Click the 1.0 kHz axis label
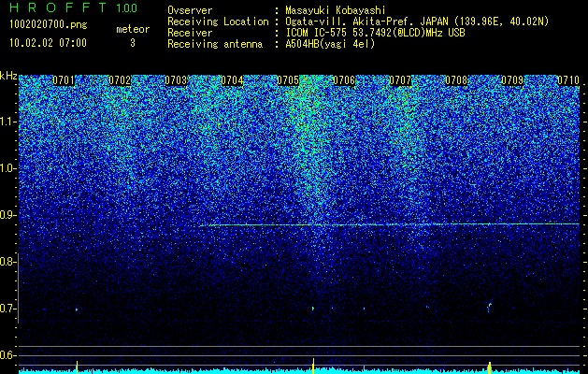The width and height of the screenshot is (588, 374). click(x=8, y=168)
